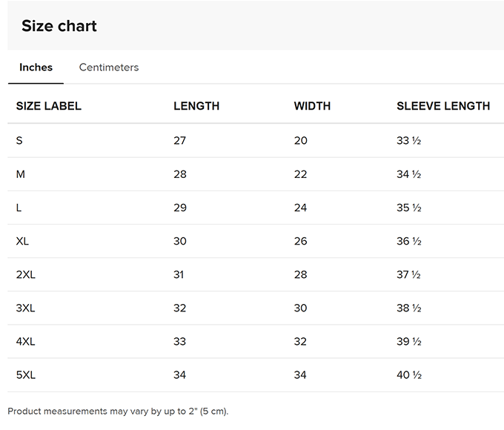Click the product measurements disclaimer note
The height and width of the screenshot is (430, 504).
pos(118,411)
